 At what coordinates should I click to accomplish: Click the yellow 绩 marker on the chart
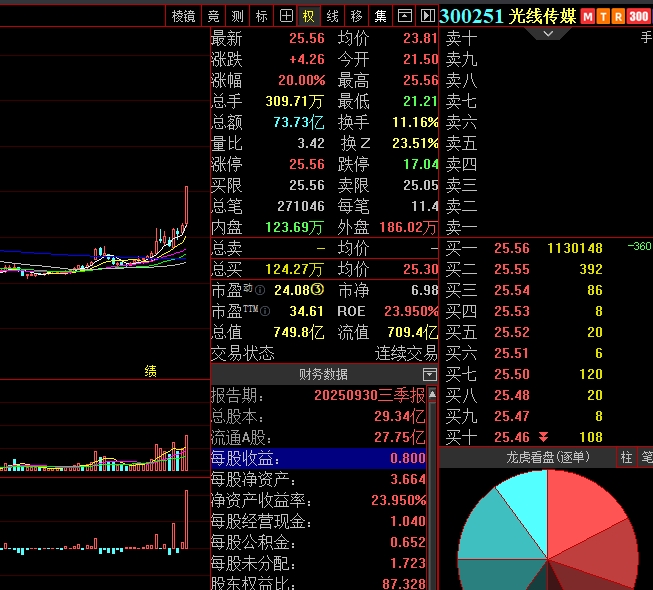(x=150, y=371)
